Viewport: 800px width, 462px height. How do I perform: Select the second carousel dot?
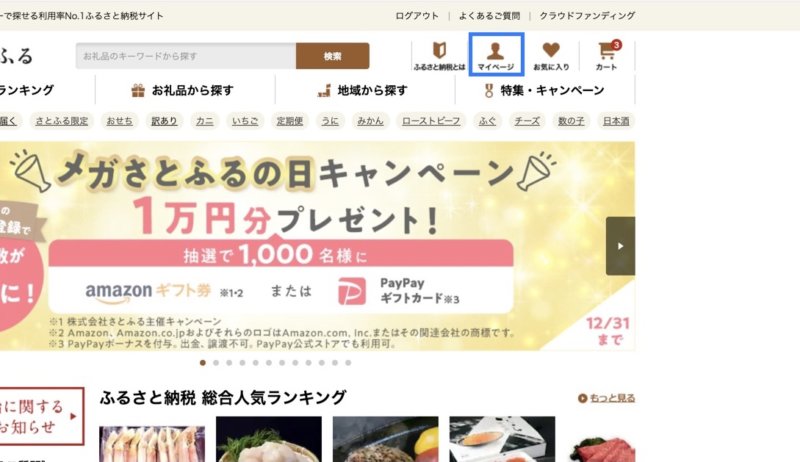point(216,363)
